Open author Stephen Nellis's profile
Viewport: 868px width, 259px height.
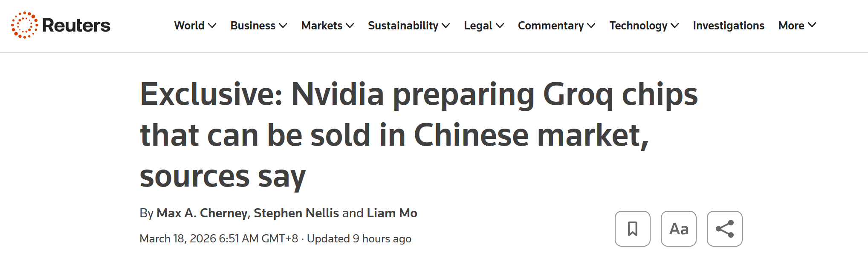(296, 213)
